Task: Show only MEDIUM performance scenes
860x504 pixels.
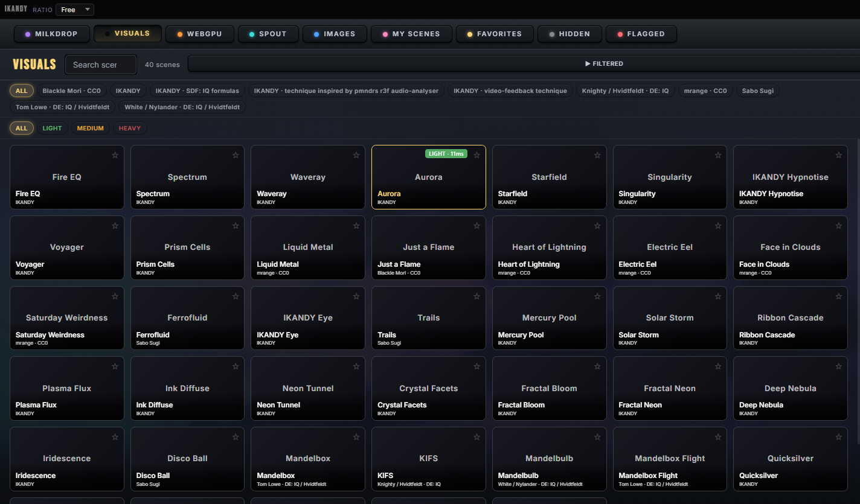Action: click(91, 128)
